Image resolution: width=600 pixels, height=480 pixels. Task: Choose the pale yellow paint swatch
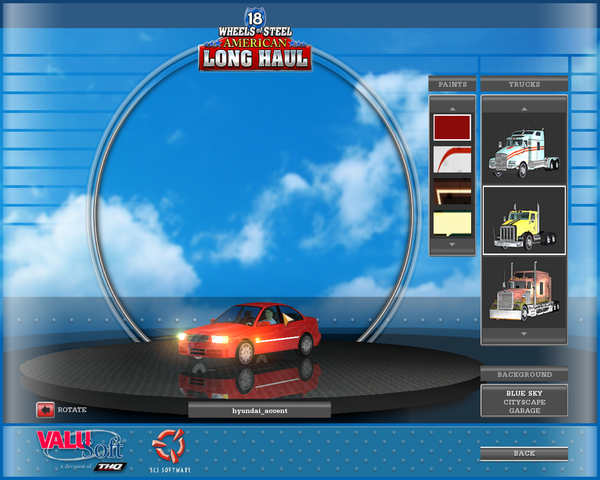click(x=452, y=223)
